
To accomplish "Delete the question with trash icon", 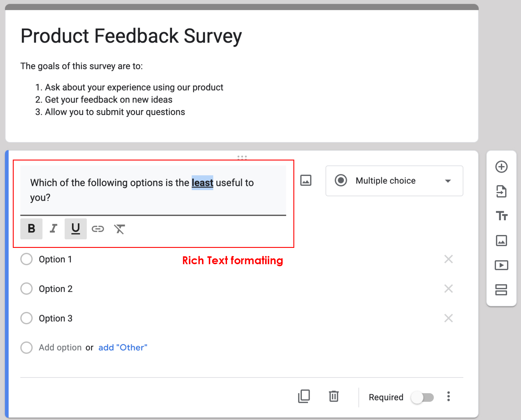I will [x=334, y=396].
